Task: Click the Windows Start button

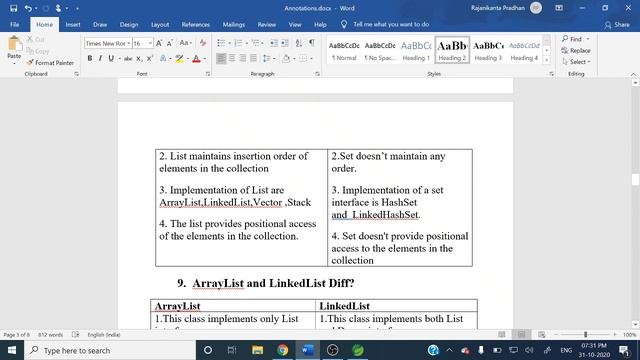Action: tap(12, 350)
